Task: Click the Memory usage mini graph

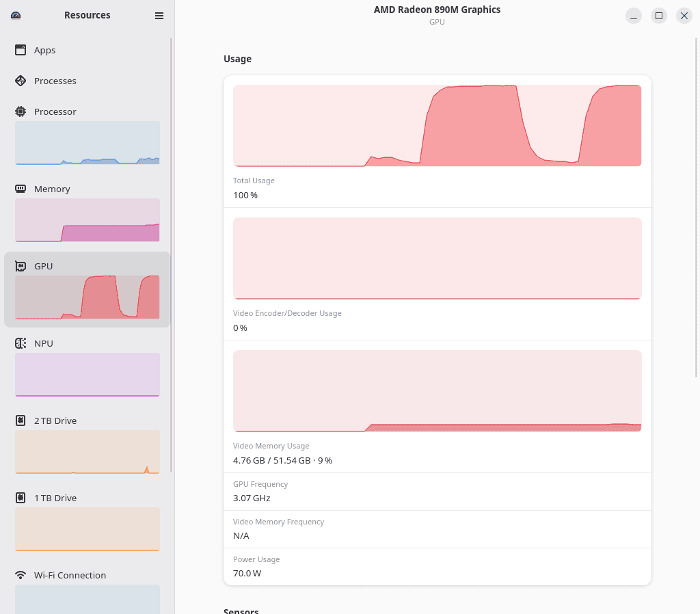Action: 87,220
